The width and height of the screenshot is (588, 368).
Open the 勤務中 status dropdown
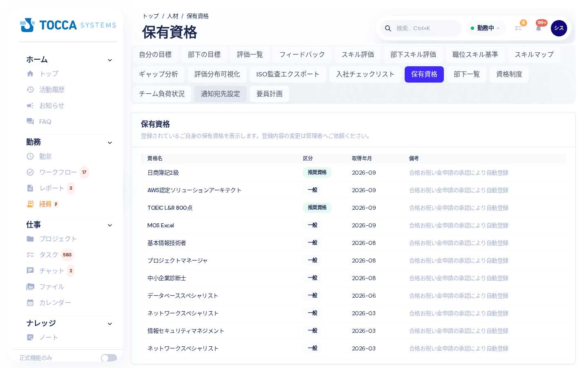tap(486, 28)
